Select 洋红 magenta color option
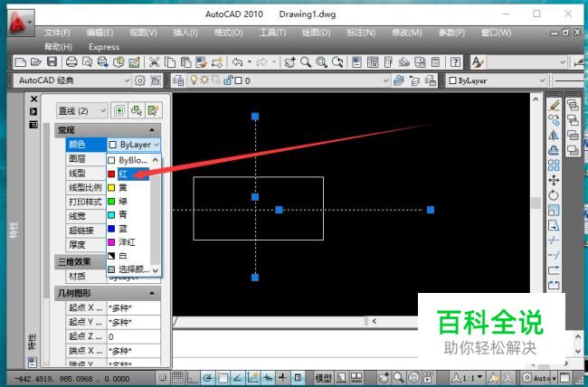588x387 pixels. click(129, 242)
